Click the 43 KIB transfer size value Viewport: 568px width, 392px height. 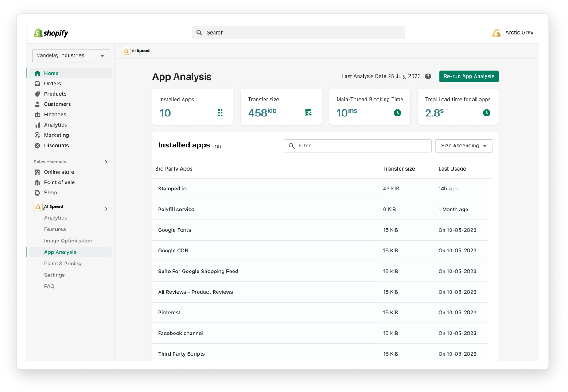point(391,189)
